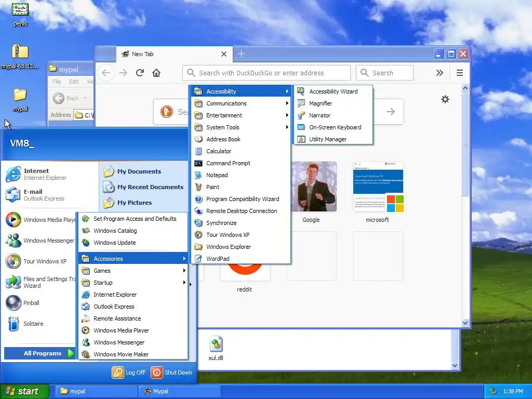The image size is (532, 399).
Task: Open Internet Explorer from All Programs list
Action: pyautogui.click(x=134, y=295)
